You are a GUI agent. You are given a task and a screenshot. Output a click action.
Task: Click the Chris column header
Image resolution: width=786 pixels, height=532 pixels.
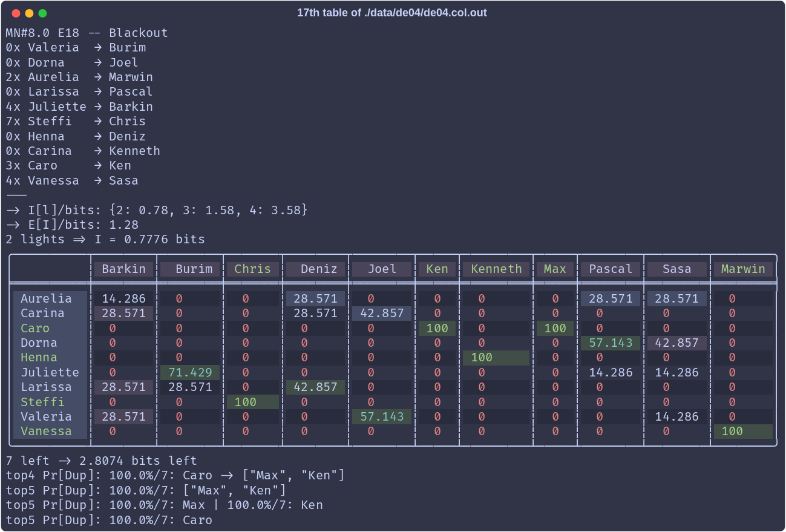tap(252, 269)
